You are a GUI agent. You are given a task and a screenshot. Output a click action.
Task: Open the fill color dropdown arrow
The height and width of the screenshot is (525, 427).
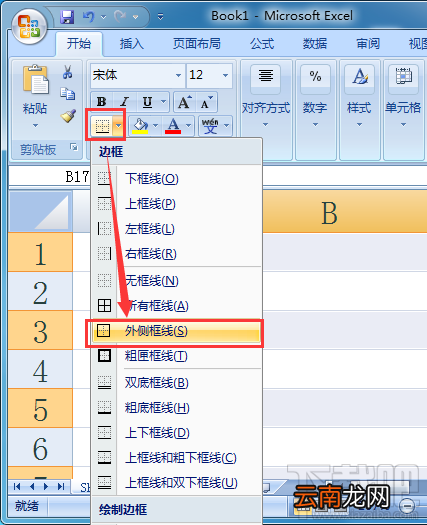155,126
